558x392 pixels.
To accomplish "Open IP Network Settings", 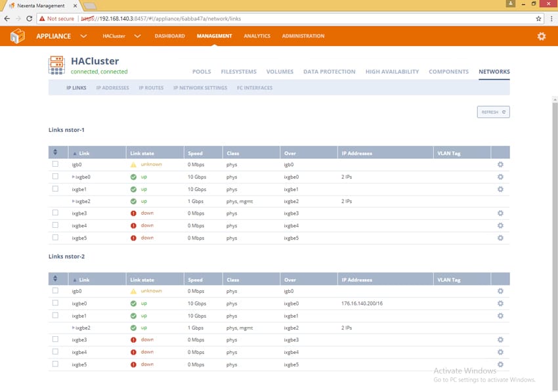I will (x=200, y=87).
